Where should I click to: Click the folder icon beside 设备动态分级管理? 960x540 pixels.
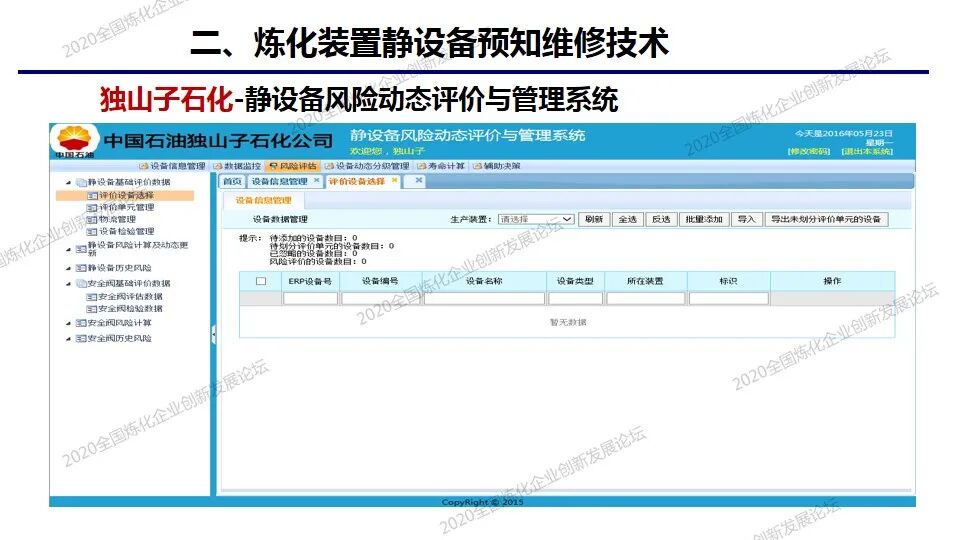click(x=329, y=167)
